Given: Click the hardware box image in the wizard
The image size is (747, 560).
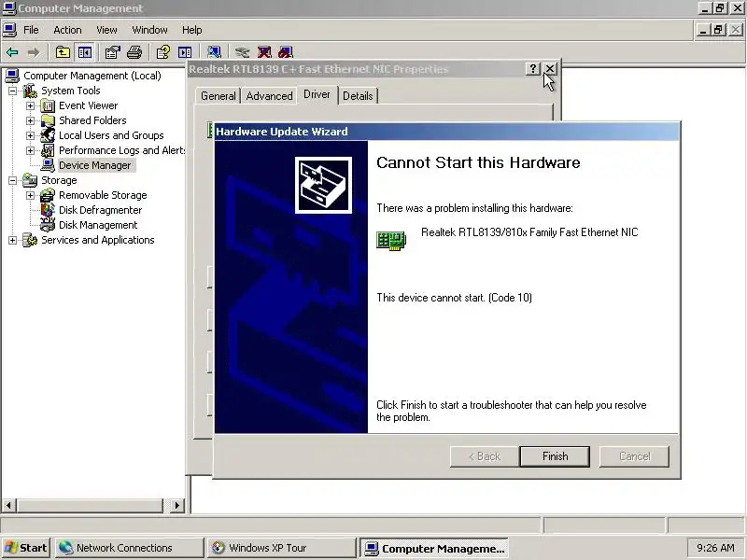Looking at the screenshot, I should tap(323, 185).
